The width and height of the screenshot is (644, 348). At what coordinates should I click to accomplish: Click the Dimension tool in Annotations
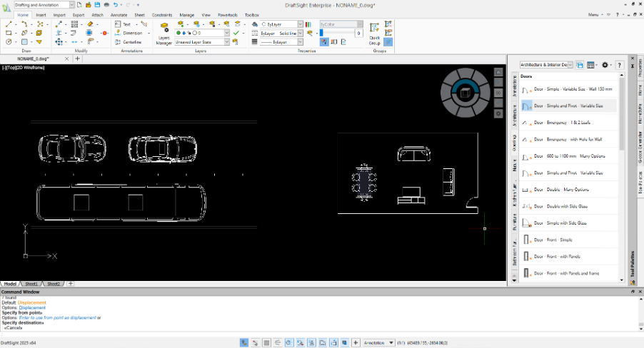pyautogui.click(x=131, y=33)
